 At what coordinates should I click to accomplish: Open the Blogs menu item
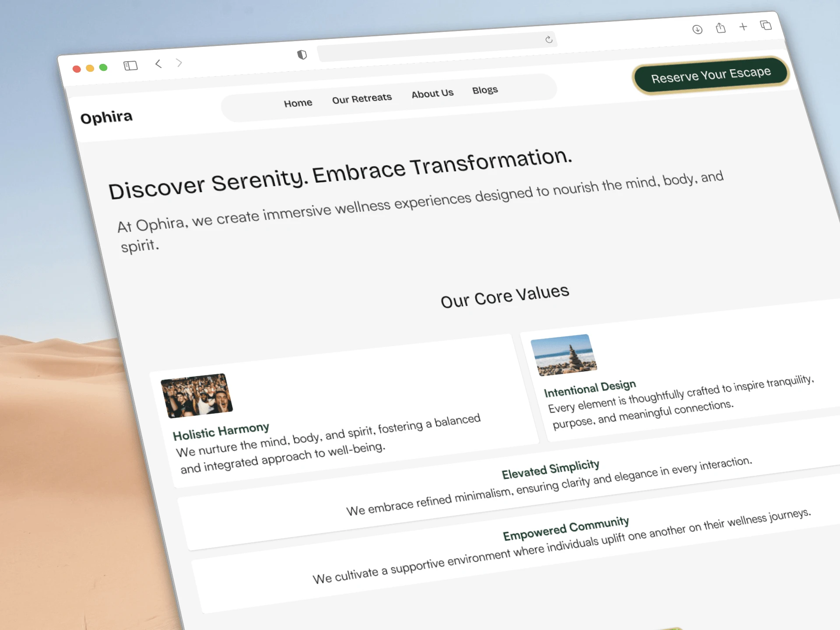(485, 90)
